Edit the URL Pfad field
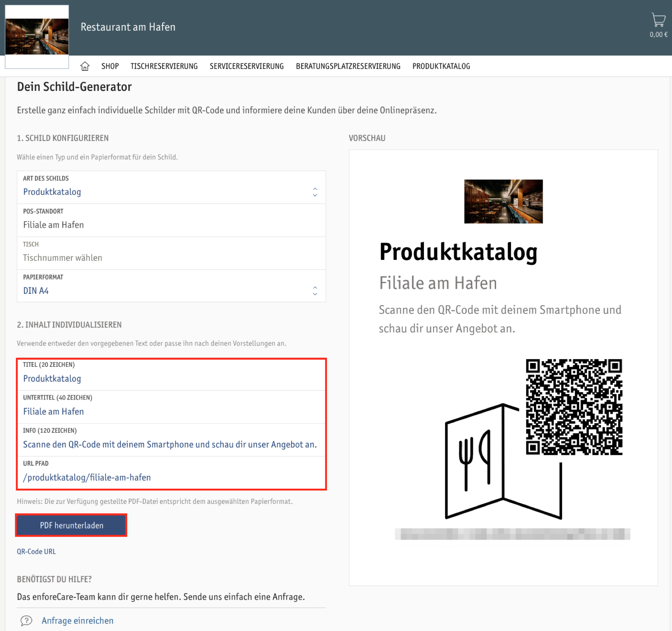Screen dimensions: 672x631 pyautogui.click(x=171, y=473)
